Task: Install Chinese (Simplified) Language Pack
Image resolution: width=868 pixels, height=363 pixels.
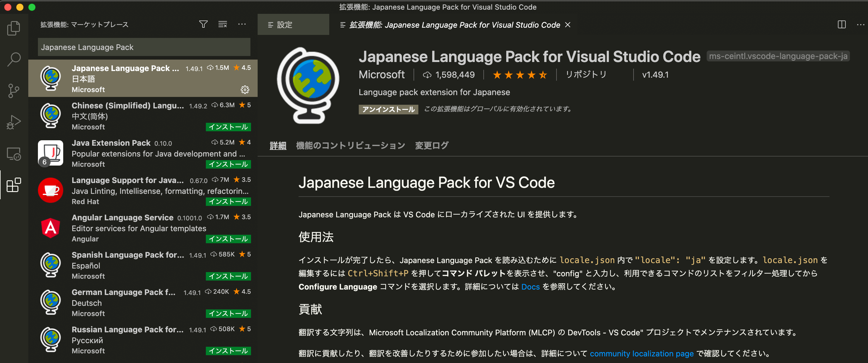Action: (228, 127)
